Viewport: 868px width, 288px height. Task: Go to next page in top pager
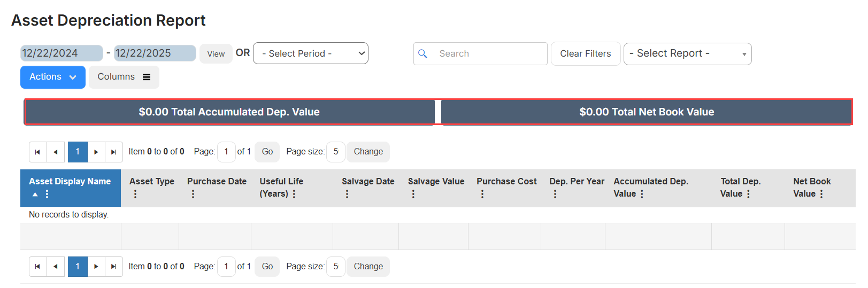click(96, 152)
